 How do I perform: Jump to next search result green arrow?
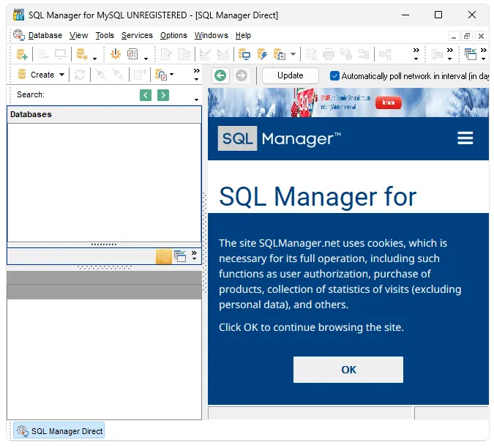(x=163, y=95)
